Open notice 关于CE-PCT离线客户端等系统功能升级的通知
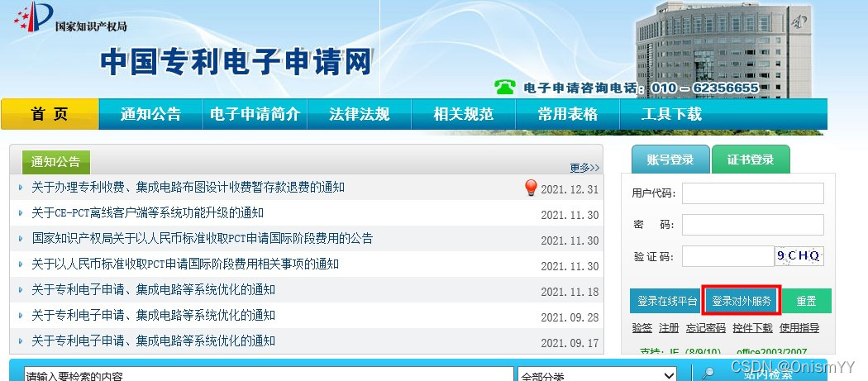 tap(147, 213)
